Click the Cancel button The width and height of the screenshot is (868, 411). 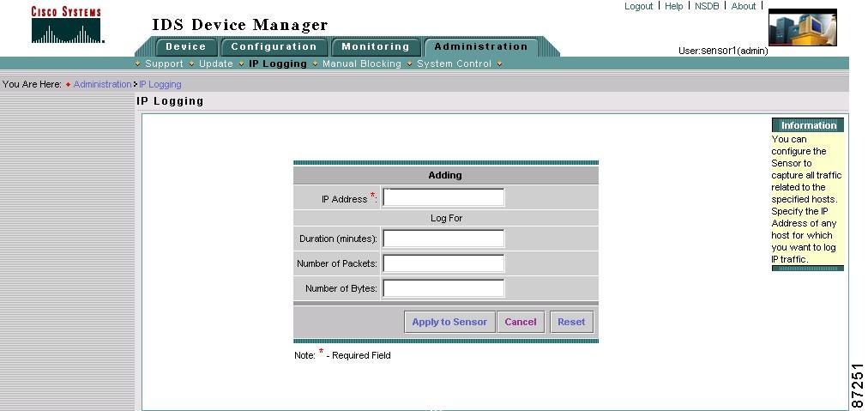click(521, 322)
